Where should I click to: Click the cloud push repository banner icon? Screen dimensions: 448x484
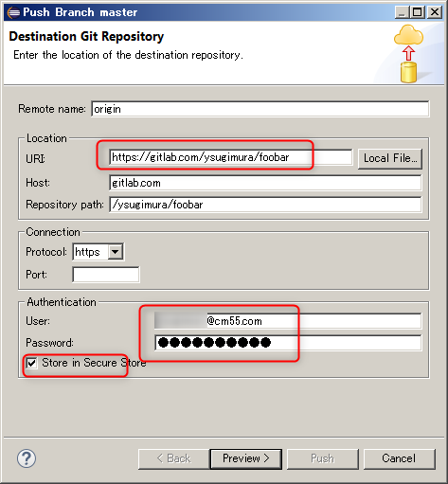408,54
